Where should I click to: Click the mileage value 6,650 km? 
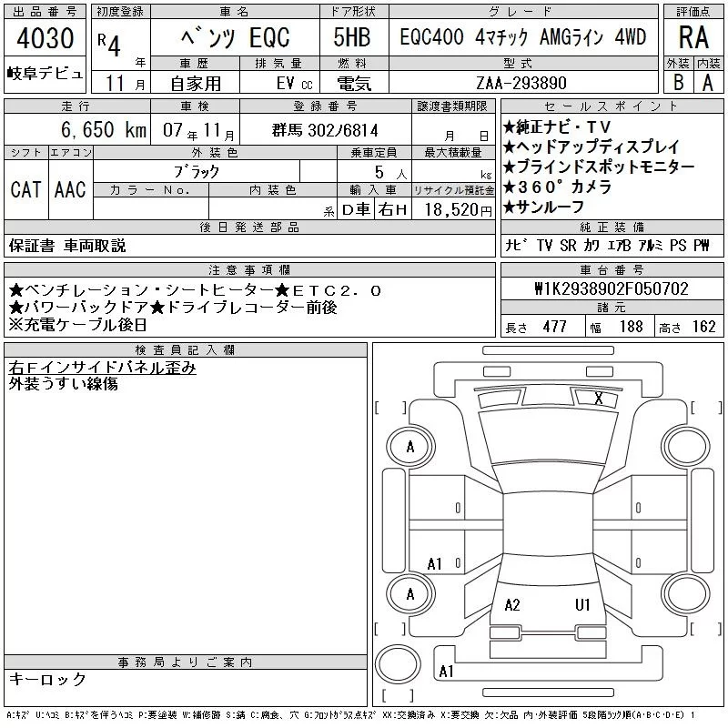104,129
